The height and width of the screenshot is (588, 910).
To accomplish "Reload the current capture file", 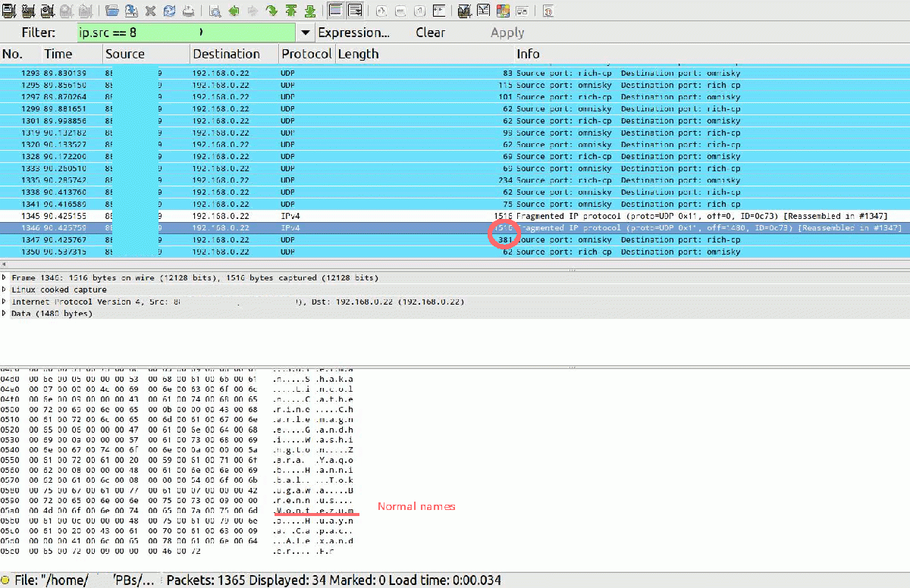I will pyautogui.click(x=169, y=11).
